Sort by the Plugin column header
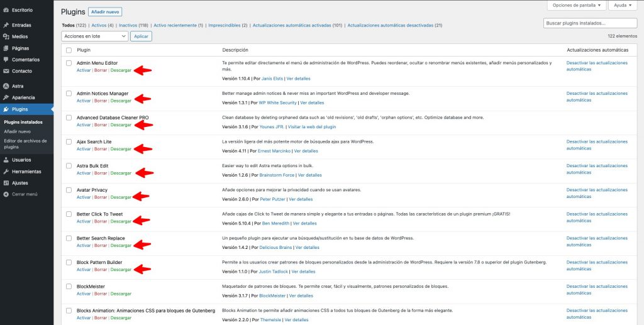The width and height of the screenshot is (644, 325). click(84, 50)
